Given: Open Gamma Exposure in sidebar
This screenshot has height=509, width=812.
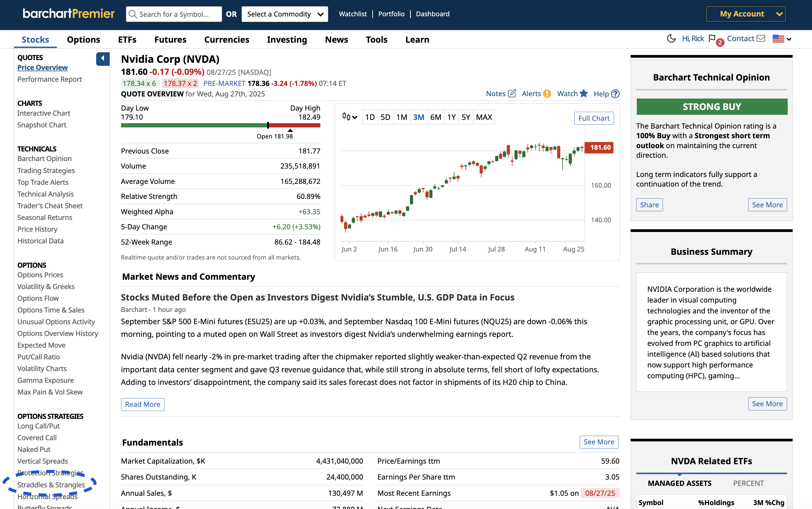Looking at the screenshot, I should [45, 380].
